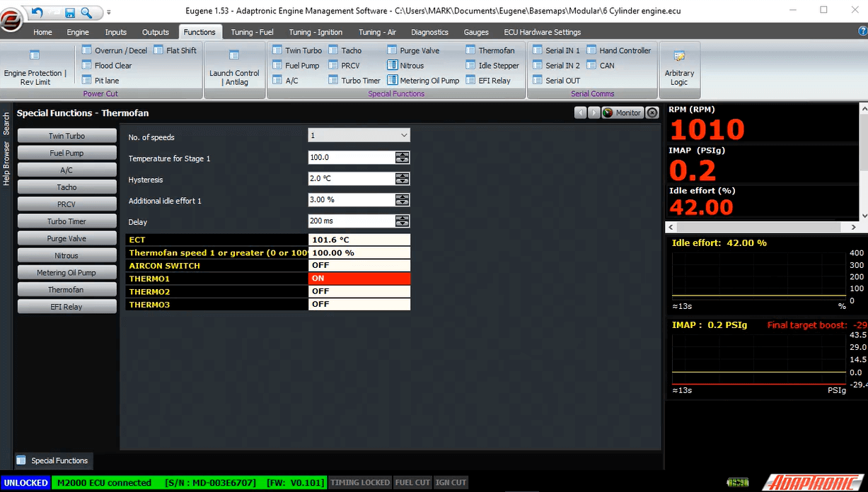Viewport: 868px width, 492px height.
Task: Open the Engine Protection | Rev Limit page
Action: [35, 67]
